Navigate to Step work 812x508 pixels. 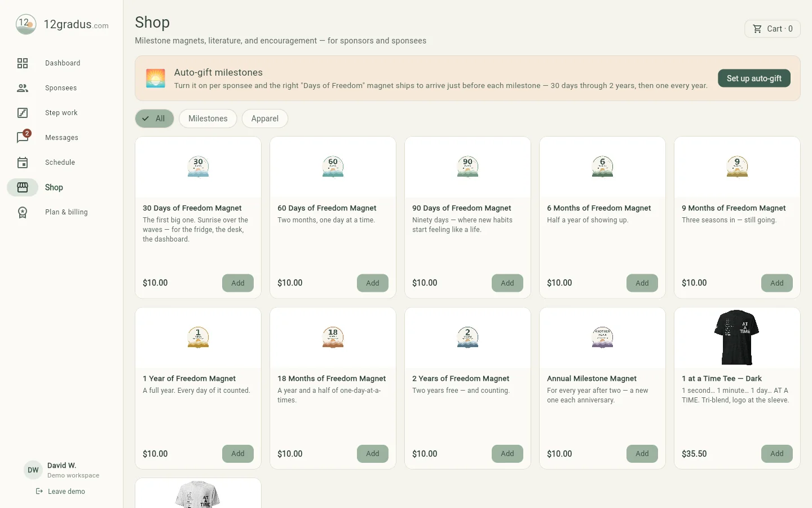61,113
